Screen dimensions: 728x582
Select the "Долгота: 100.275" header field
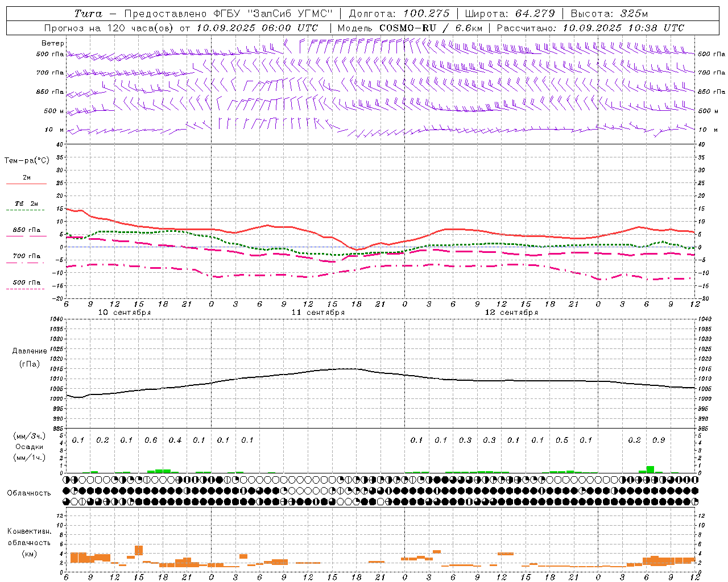[399, 14]
